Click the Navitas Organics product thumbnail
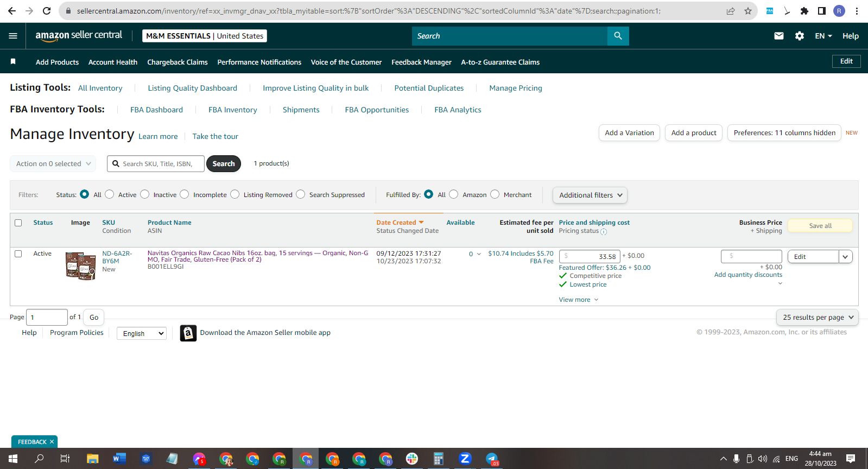Image resolution: width=868 pixels, height=469 pixels. [80, 265]
